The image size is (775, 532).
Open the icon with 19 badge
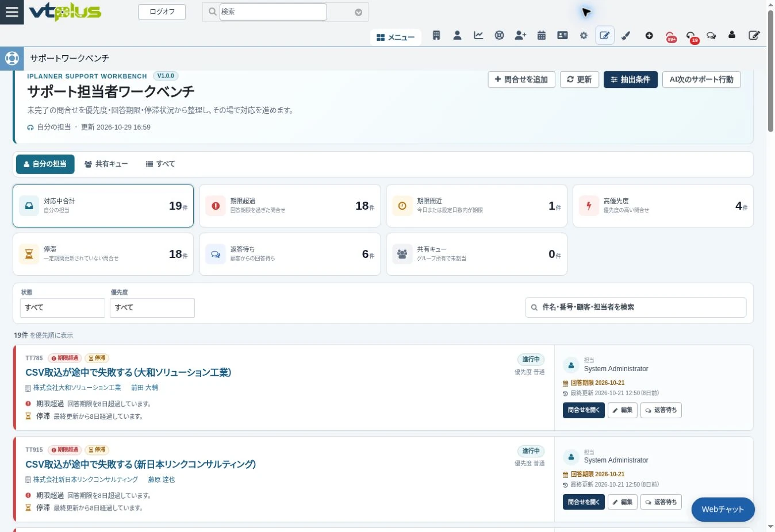coord(692,37)
